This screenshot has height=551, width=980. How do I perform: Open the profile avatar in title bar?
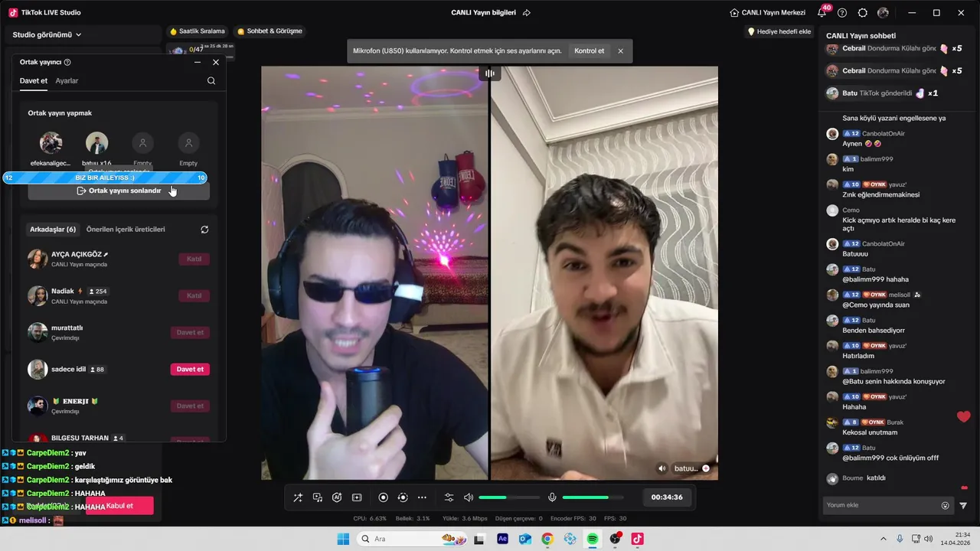[883, 12]
